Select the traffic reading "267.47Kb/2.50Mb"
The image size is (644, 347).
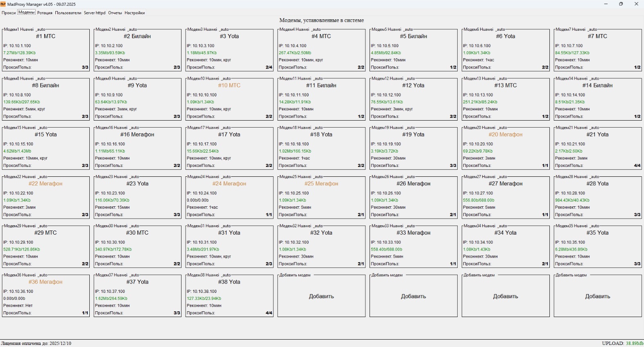[295, 53]
